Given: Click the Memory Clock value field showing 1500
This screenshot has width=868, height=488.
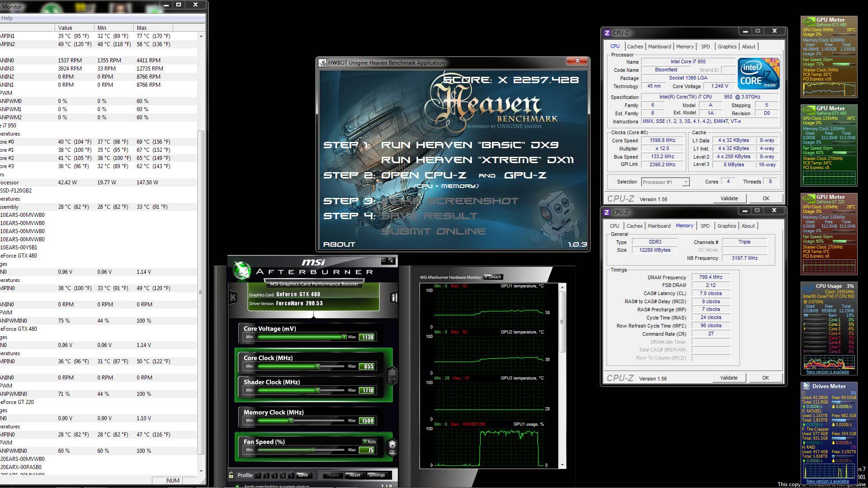Looking at the screenshot, I should coord(367,421).
